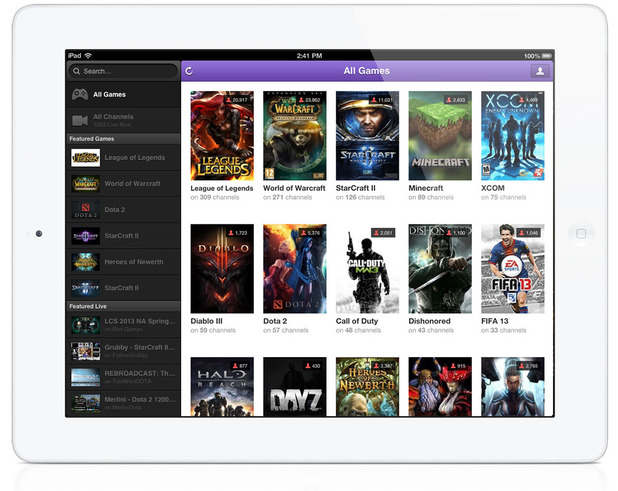Tap the World of Warcraft sidebar logo

pyautogui.click(x=86, y=184)
